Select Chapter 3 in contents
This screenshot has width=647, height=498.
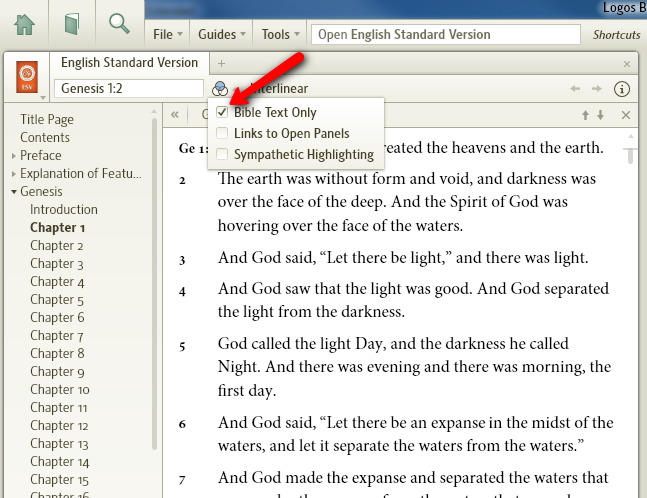57,264
